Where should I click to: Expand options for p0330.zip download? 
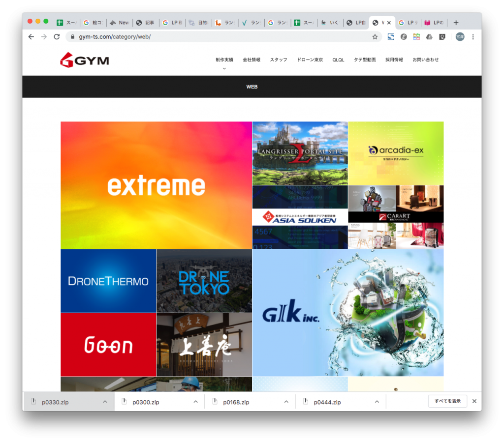point(105,402)
